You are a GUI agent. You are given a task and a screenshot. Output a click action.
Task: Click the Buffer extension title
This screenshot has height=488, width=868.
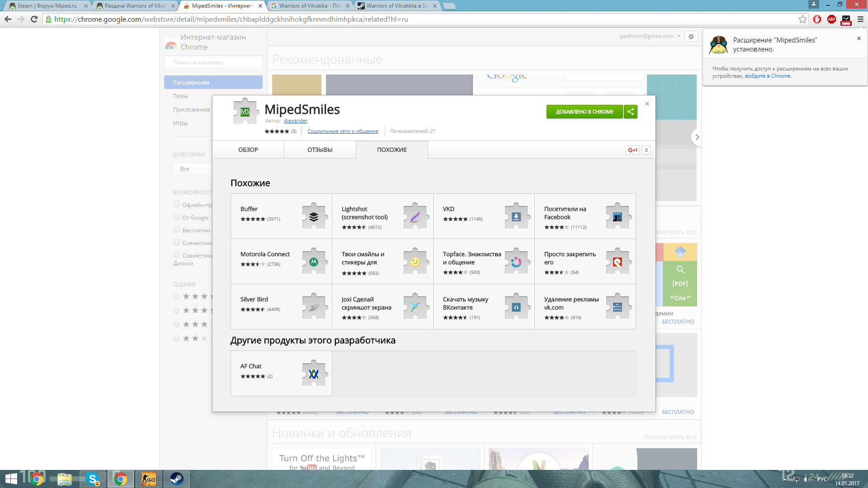[249, 209]
